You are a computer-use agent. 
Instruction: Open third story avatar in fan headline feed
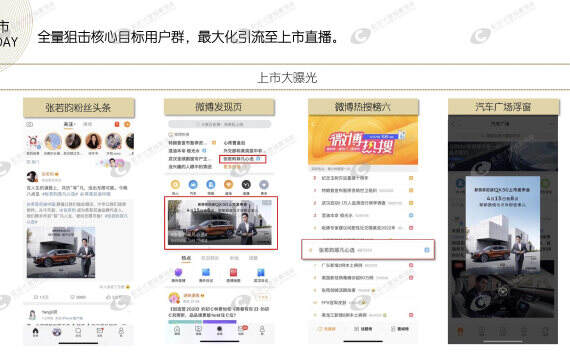click(x=73, y=141)
